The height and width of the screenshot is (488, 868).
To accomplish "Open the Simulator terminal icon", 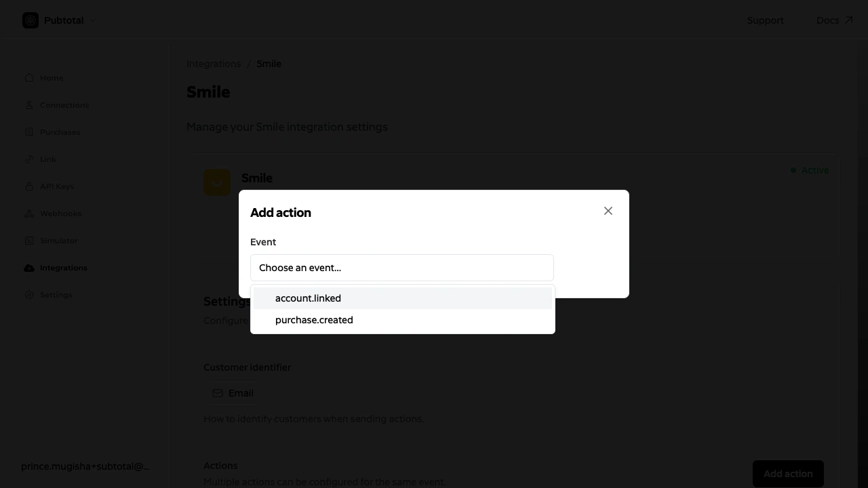I will pos(29,241).
